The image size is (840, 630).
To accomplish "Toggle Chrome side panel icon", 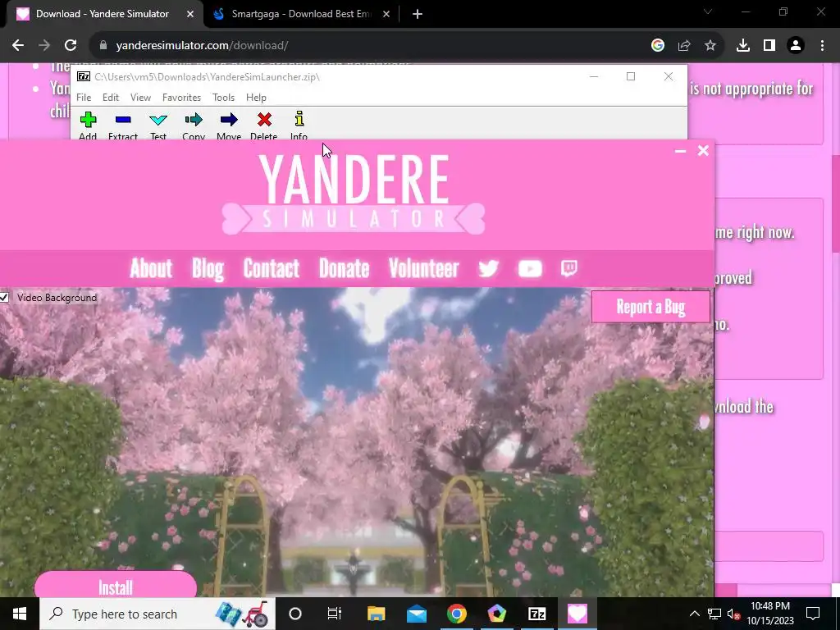I will pyautogui.click(x=769, y=46).
